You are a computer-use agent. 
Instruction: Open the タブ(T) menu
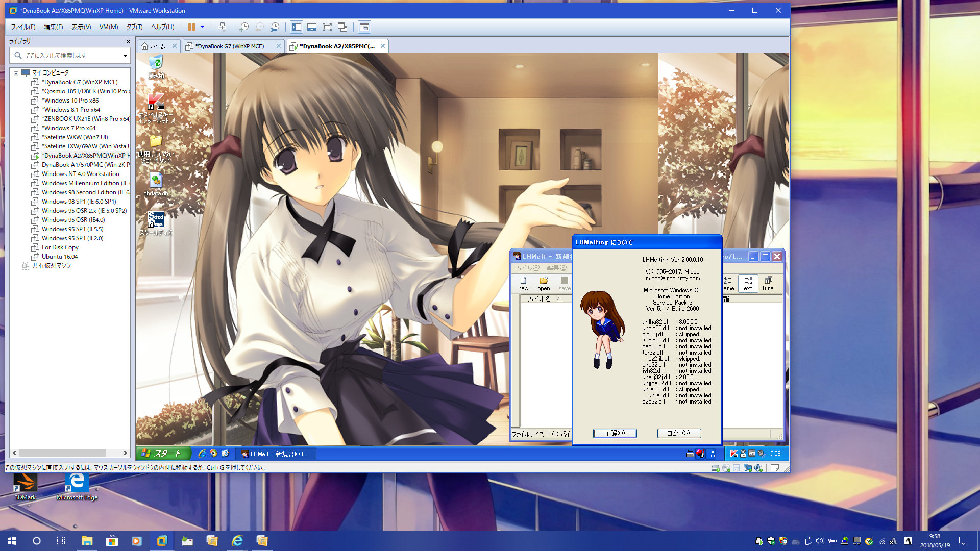point(135,27)
